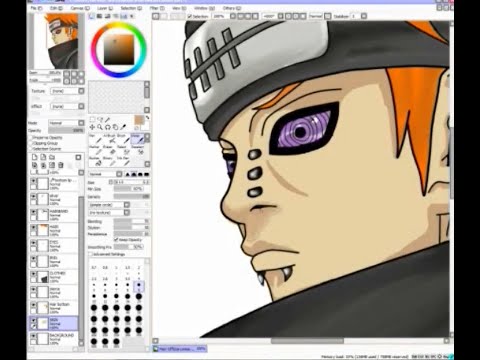Hide the BACKGROUND layer

pyautogui.click(x=33, y=336)
